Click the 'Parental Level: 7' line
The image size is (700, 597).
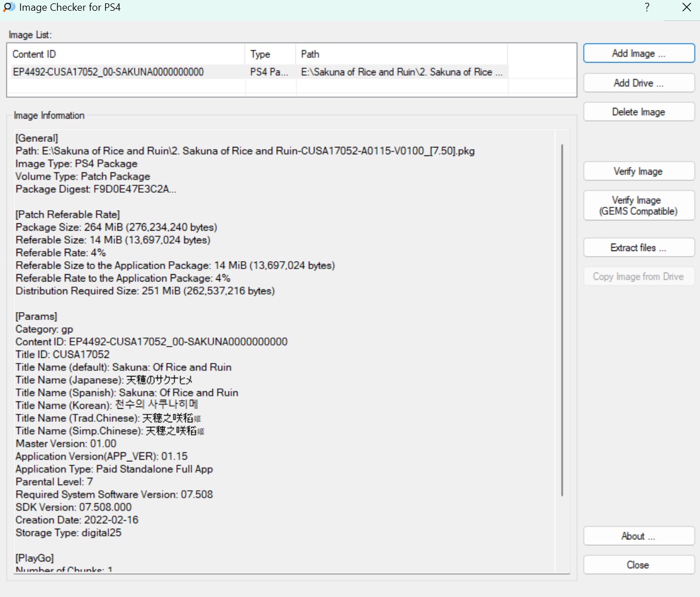click(x=54, y=482)
